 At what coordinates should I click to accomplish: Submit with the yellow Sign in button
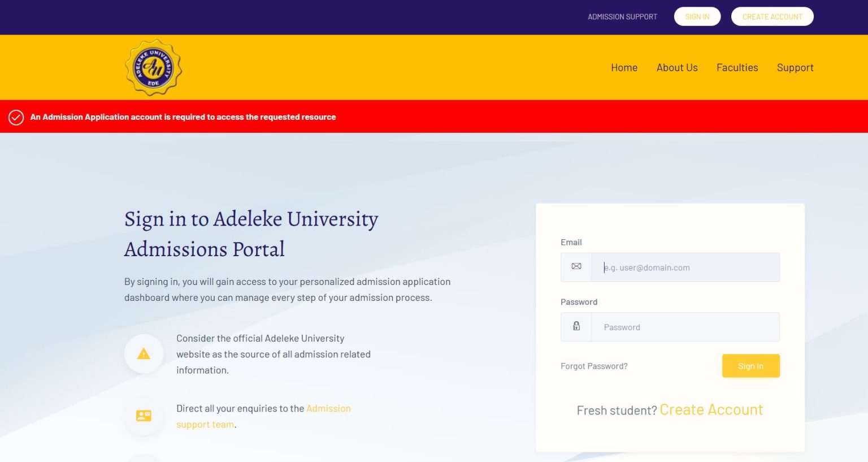[x=750, y=366]
